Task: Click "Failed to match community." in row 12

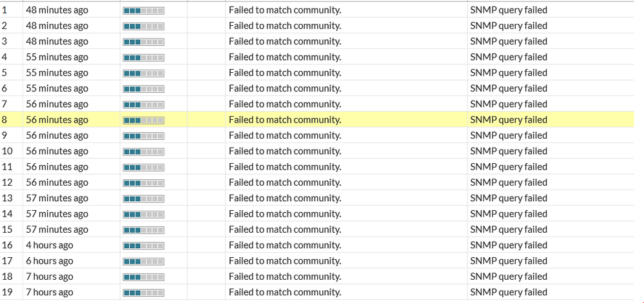Action: coord(285,182)
